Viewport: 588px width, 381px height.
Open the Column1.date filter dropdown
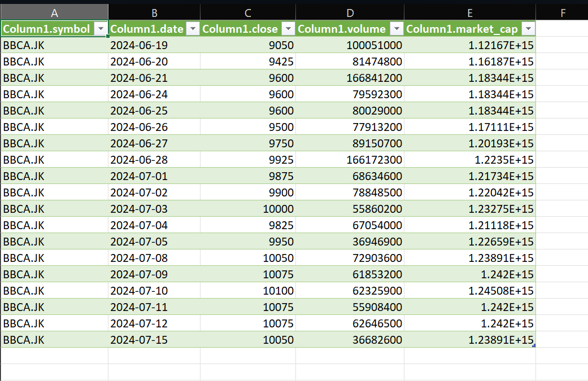pos(193,28)
